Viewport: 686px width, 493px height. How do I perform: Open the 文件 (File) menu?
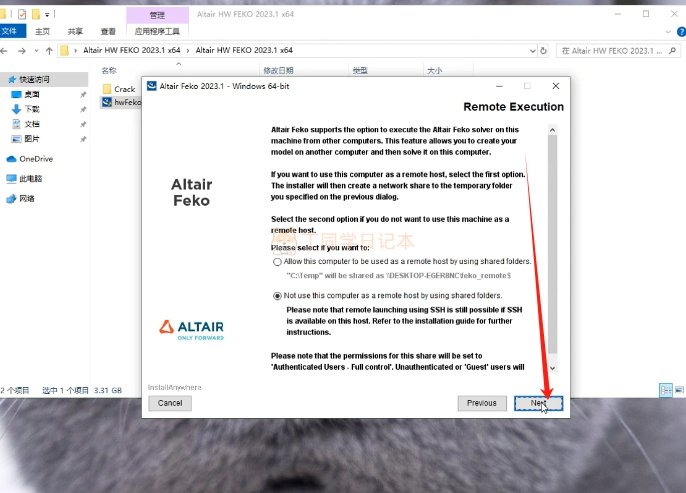click(11, 31)
